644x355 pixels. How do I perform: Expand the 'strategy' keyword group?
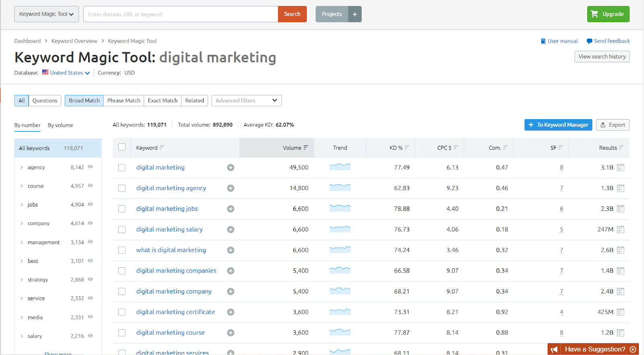pos(22,280)
